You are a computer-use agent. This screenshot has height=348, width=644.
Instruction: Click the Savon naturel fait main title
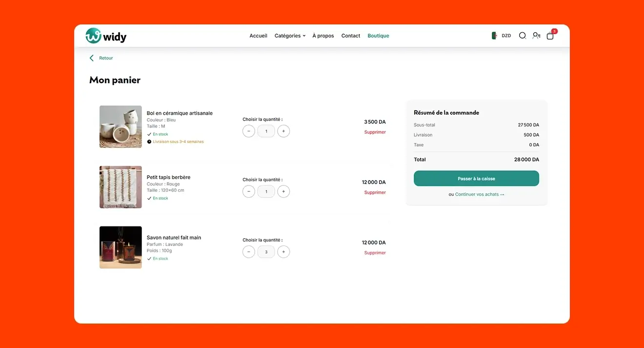[x=174, y=238]
